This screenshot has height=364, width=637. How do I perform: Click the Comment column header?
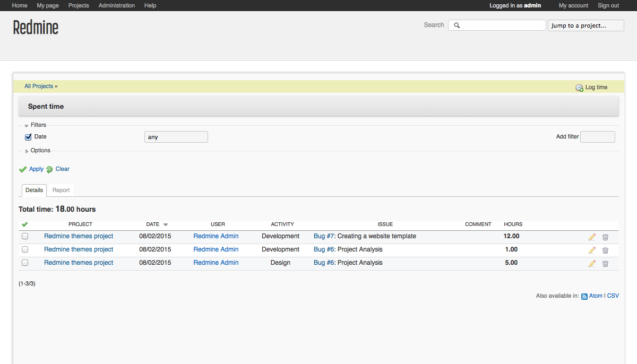click(x=478, y=224)
